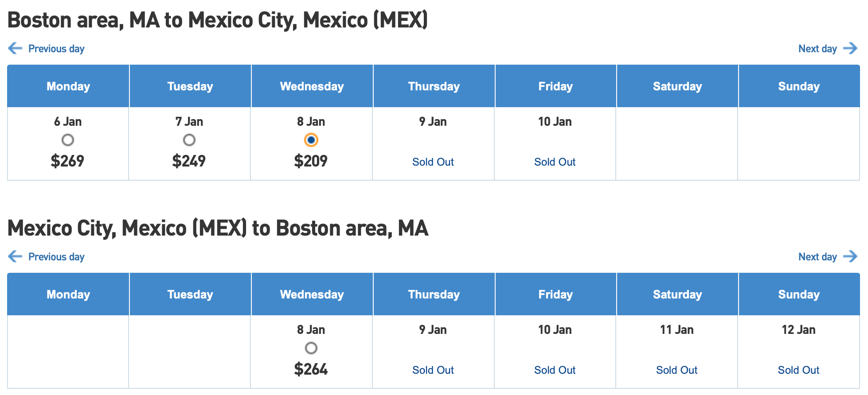Click Sold Out under return 9 Jan

tap(433, 370)
